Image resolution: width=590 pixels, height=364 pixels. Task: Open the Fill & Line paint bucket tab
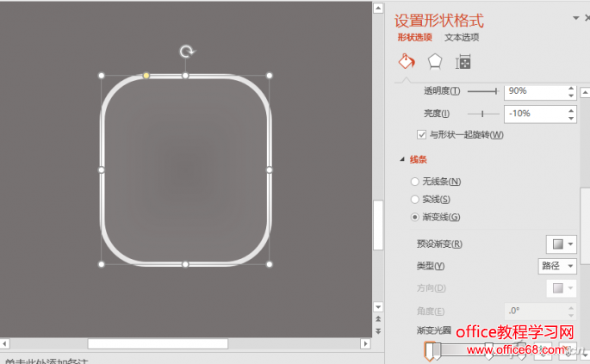point(407,61)
